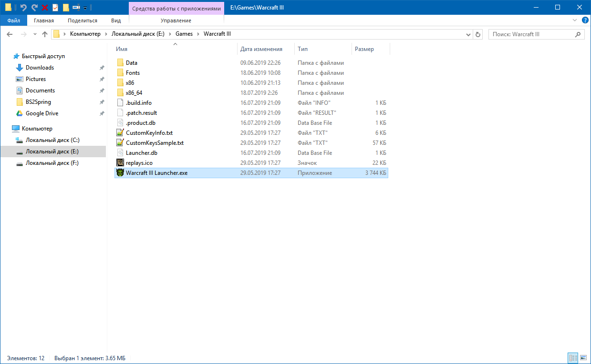
Task: Select Локальный диск (E:) in the sidebar
Action: [52, 152]
